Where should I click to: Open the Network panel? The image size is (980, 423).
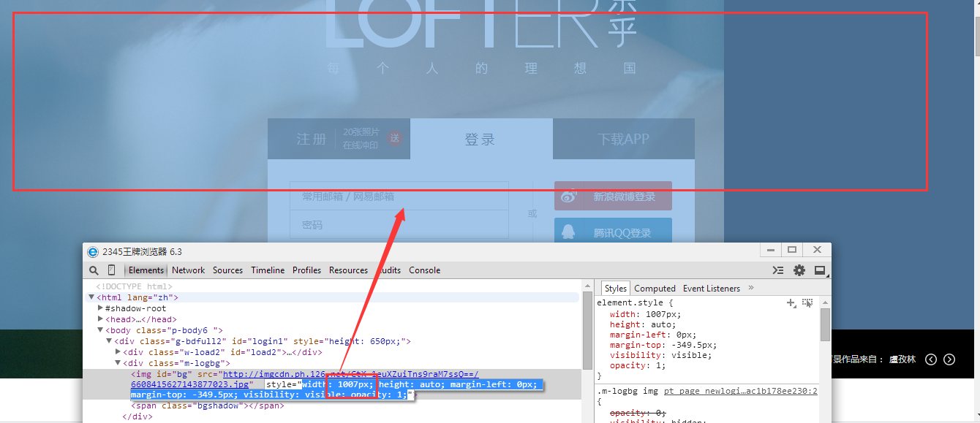coord(189,270)
